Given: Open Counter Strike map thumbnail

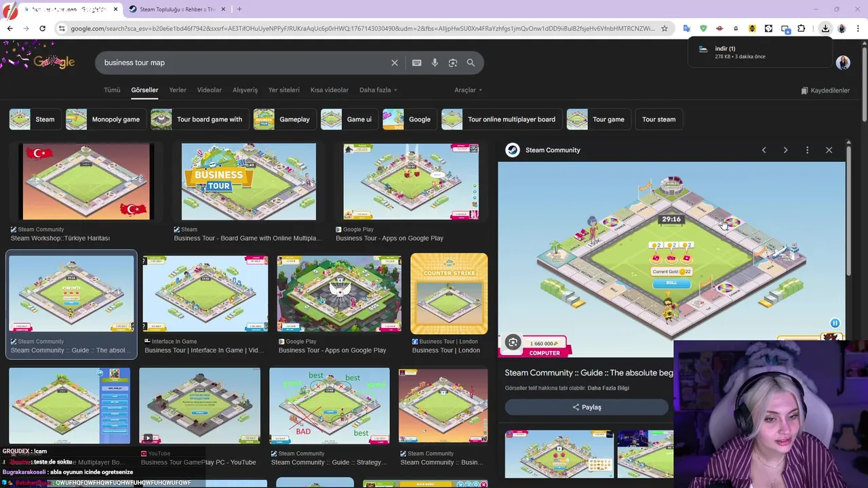Looking at the screenshot, I should pos(449,293).
